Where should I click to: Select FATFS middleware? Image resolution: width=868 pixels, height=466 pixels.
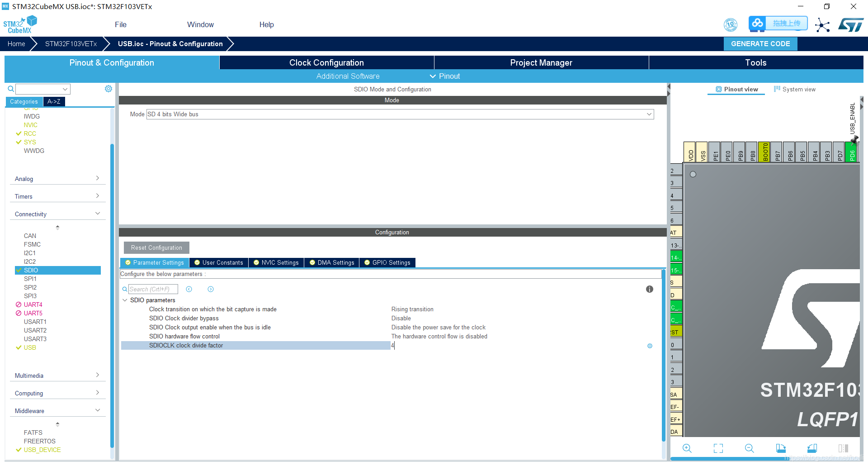point(33,433)
